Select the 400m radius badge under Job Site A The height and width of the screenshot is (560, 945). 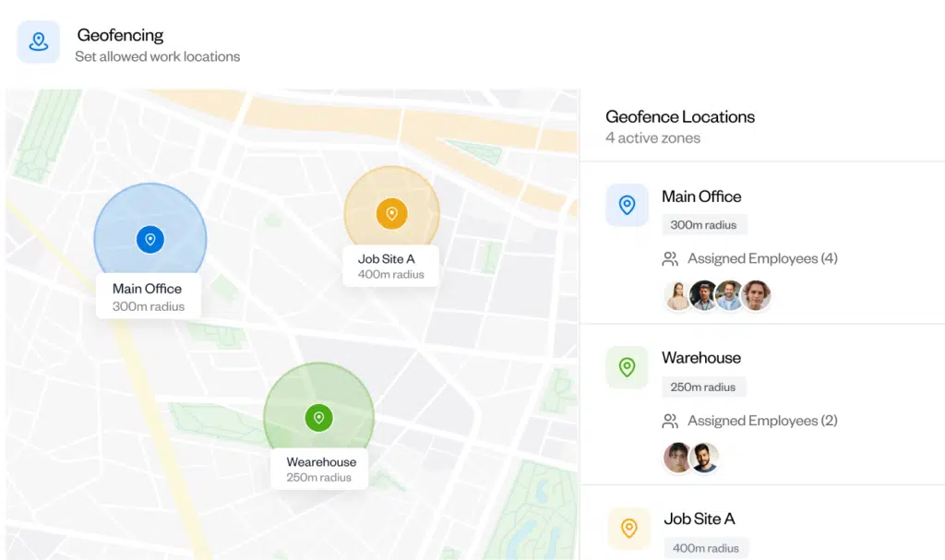tap(706, 548)
